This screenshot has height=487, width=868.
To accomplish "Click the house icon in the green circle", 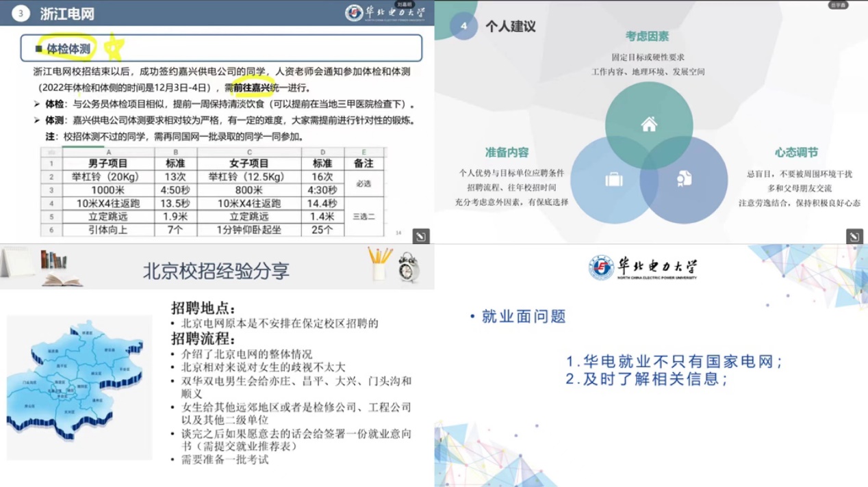I will 649,124.
